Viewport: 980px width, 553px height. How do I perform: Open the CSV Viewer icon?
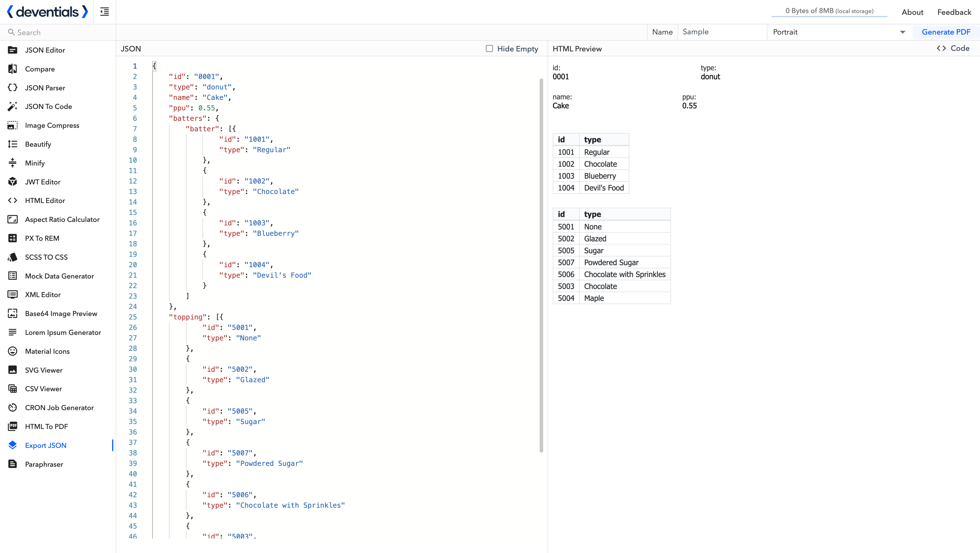pos(12,389)
